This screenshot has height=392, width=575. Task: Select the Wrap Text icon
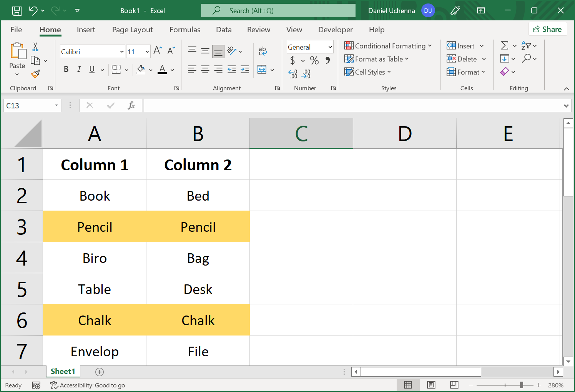click(263, 51)
